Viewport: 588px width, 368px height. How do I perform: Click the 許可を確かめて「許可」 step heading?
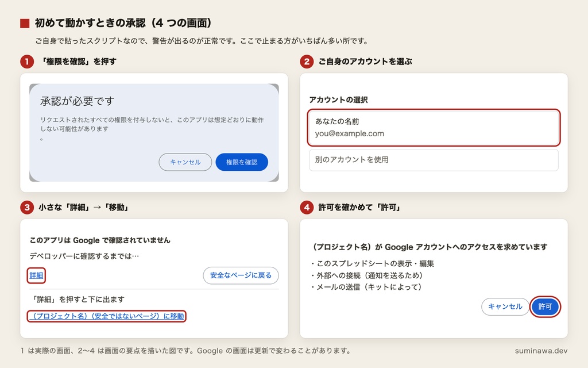(x=359, y=207)
